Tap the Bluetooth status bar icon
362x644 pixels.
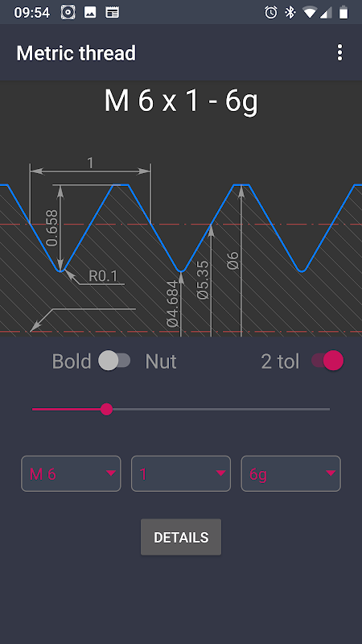click(x=290, y=13)
